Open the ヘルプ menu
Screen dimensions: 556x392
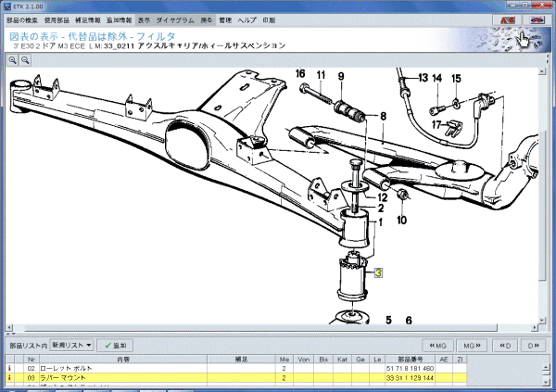point(246,19)
